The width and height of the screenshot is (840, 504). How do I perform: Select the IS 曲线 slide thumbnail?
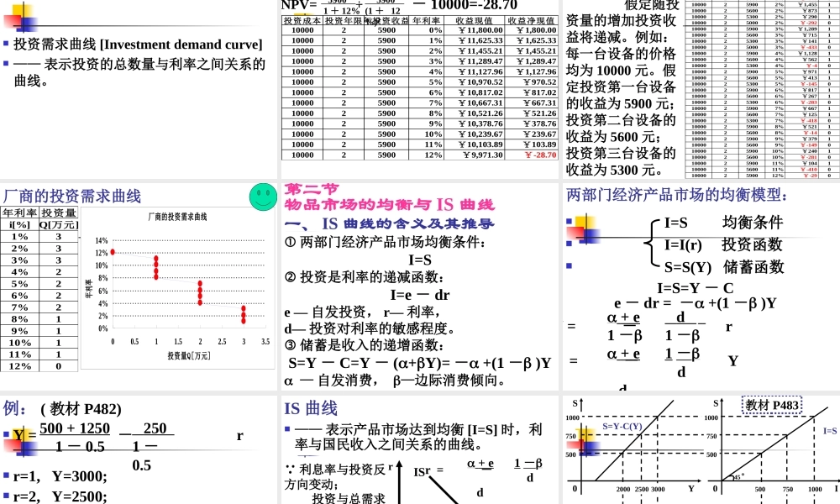coord(420,445)
